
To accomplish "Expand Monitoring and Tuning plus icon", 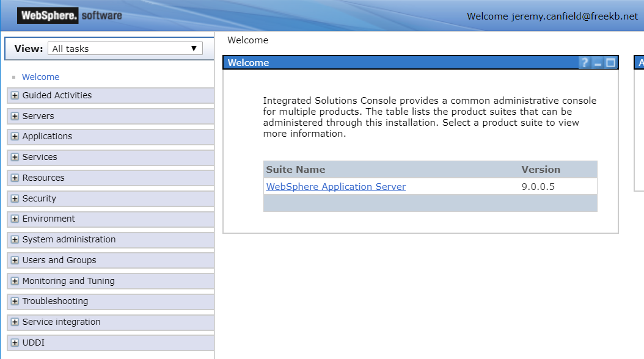I will pyautogui.click(x=15, y=281).
